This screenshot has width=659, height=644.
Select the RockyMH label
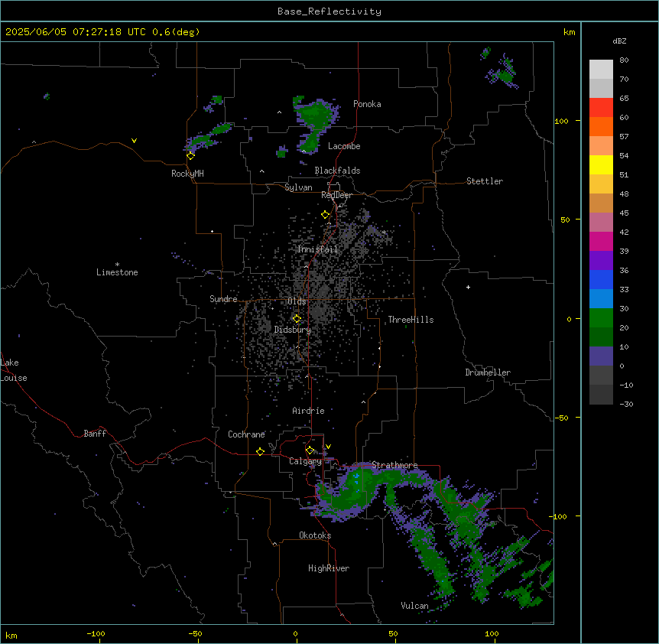[187, 174]
